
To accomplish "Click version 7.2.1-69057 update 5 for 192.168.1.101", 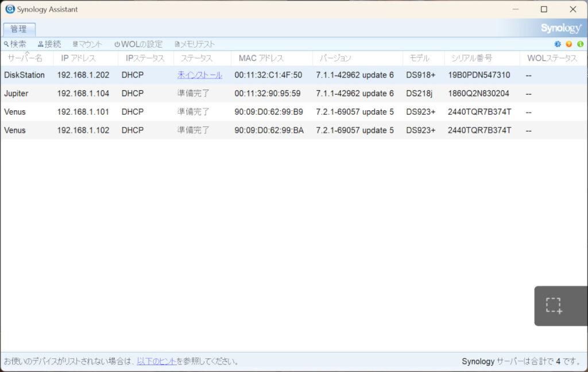I will pos(355,112).
